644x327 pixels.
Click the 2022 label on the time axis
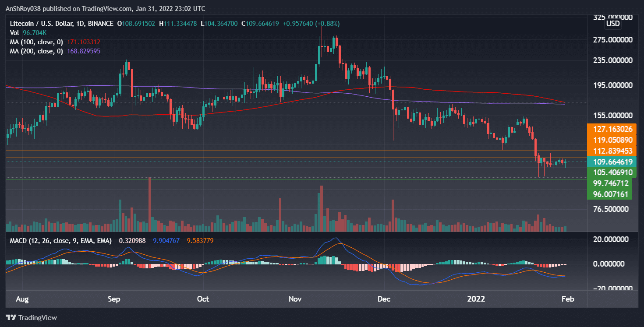pos(476,299)
